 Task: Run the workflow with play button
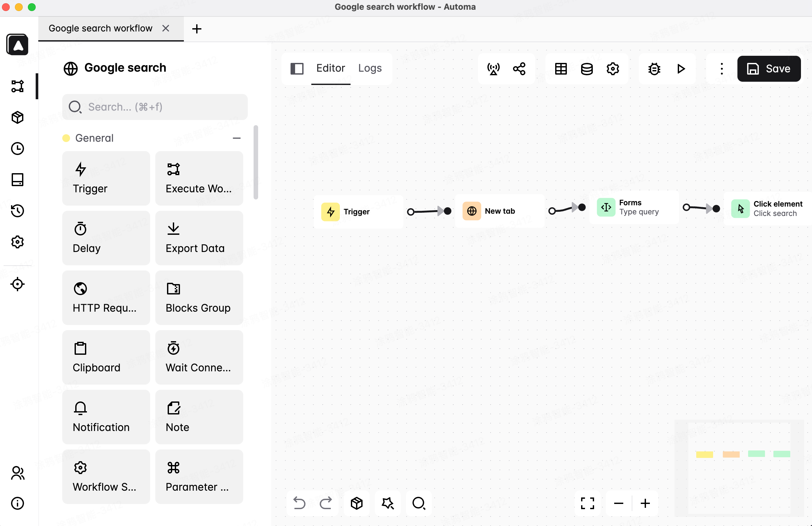[x=681, y=68]
